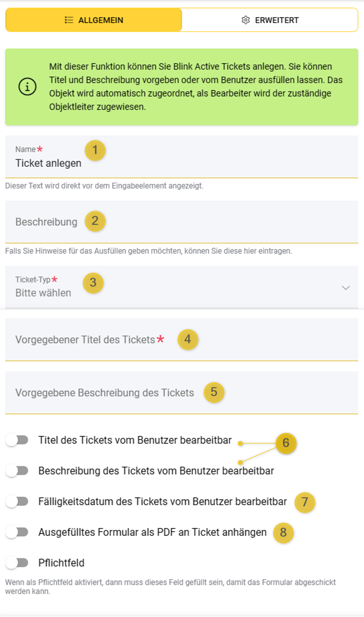This screenshot has width=364, height=617.
Task: Click the list icon on Allgemein tab
Action: coord(69,20)
